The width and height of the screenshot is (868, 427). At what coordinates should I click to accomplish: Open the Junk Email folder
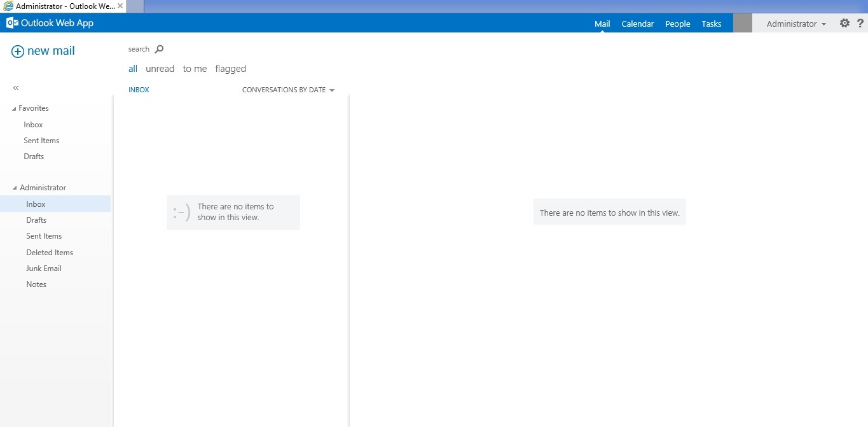coord(43,268)
